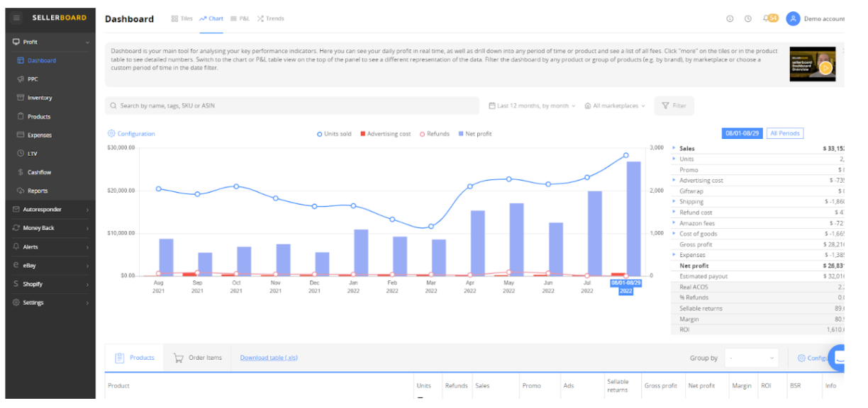
Task: Go to the Cashflow section
Action: [39, 172]
